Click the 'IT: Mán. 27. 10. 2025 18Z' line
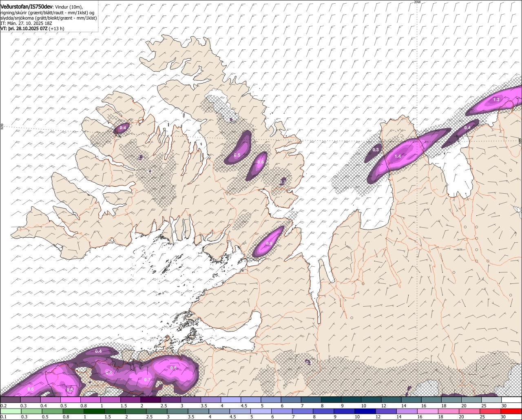This screenshot has height=420, width=522. [26, 23]
